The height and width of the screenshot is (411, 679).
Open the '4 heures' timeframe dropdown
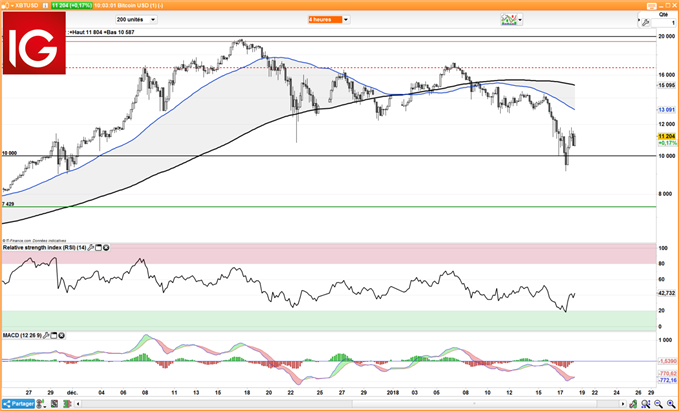328,19
